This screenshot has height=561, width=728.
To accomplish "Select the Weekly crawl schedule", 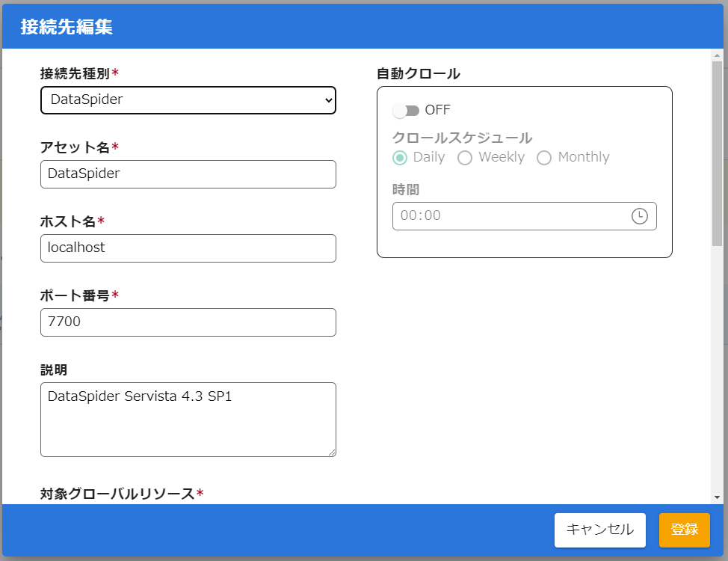I will (465, 158).
